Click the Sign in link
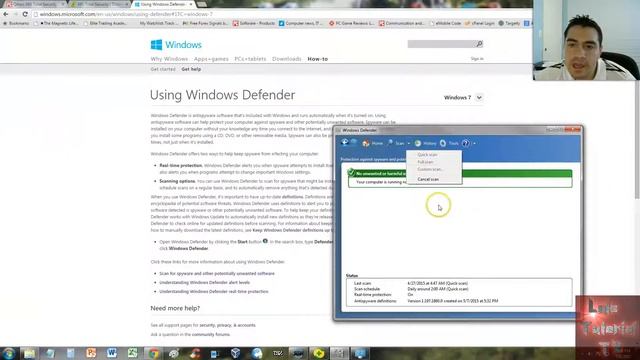This screenshot has height=360, width=640. (477, 59)
